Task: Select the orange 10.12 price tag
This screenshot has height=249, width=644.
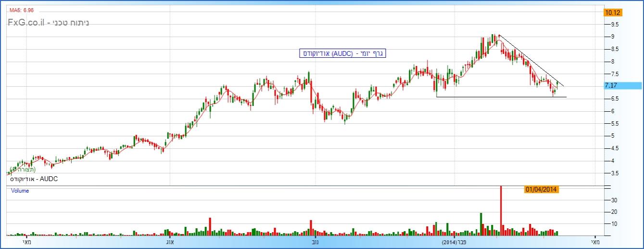Action: coord(614,13)
